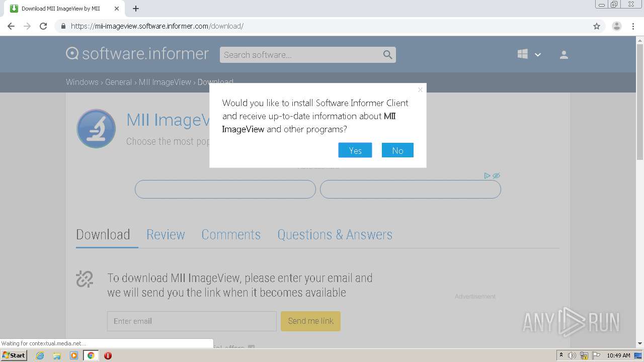The width and height of the screenshot is (644, 362).
Task: Focus the Enter email field
Action: (x=192, y=321)
